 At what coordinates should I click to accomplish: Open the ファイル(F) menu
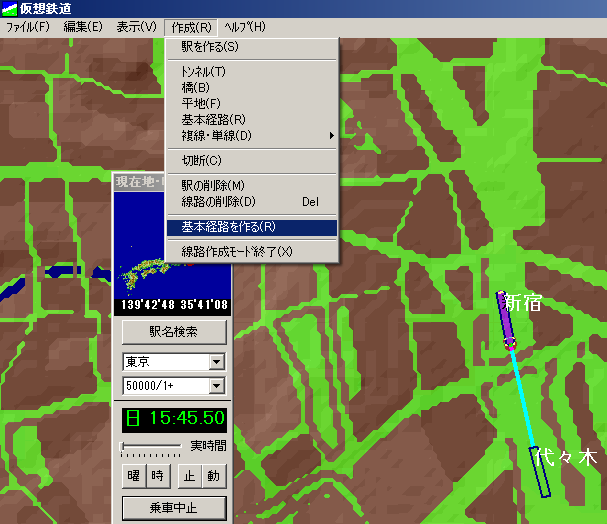click(28, 26)
